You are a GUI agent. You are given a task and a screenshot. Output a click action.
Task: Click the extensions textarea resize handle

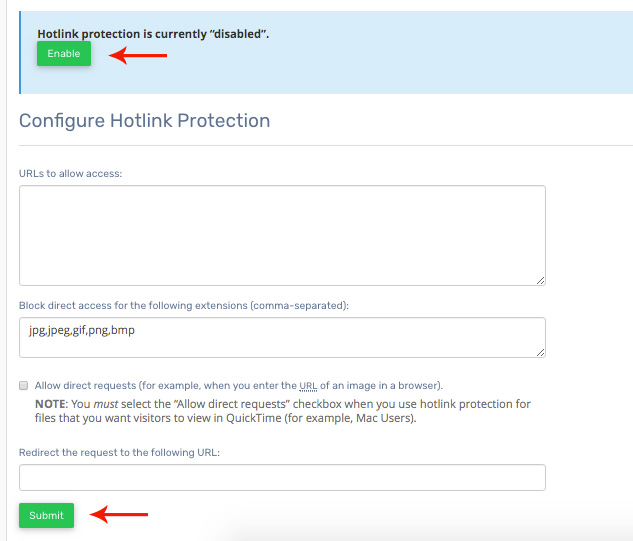pyautogui.click(x=540, y=352)
